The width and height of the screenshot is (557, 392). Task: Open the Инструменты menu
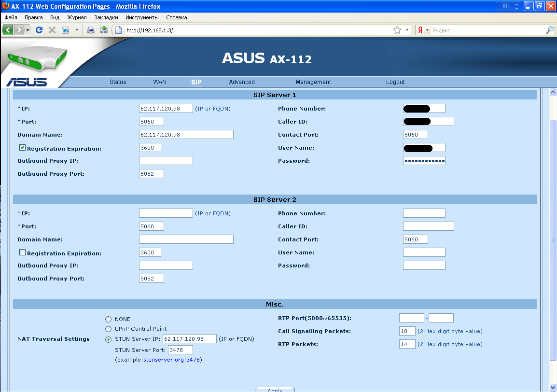(x=142, y=17)
